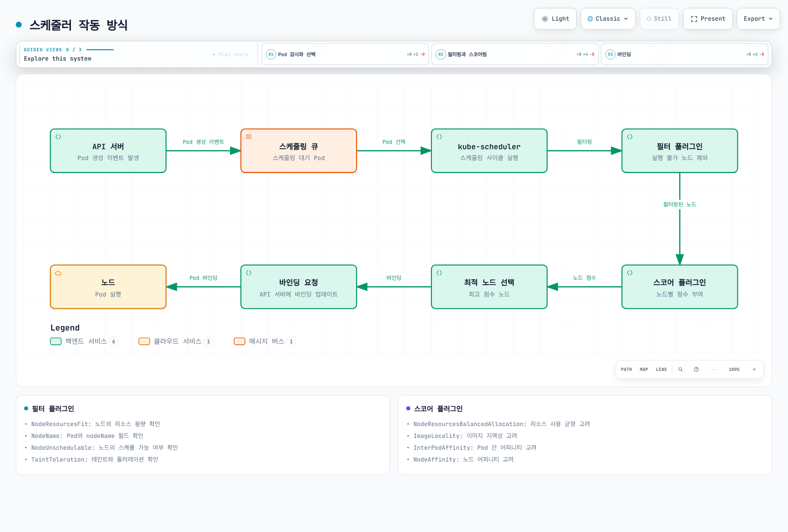788x532 pixels.
Task: Switch to LENS mode
Action: 661,369
